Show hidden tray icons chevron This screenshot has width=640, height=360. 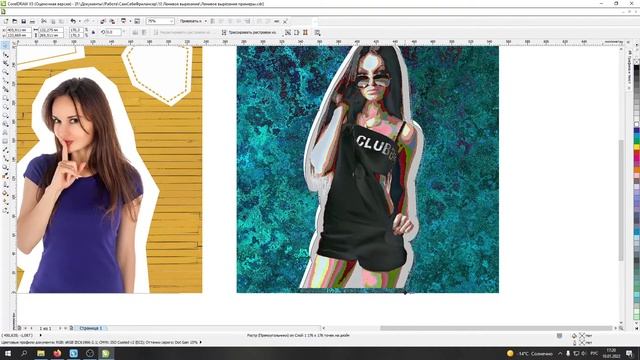click(x=560, y=353)
